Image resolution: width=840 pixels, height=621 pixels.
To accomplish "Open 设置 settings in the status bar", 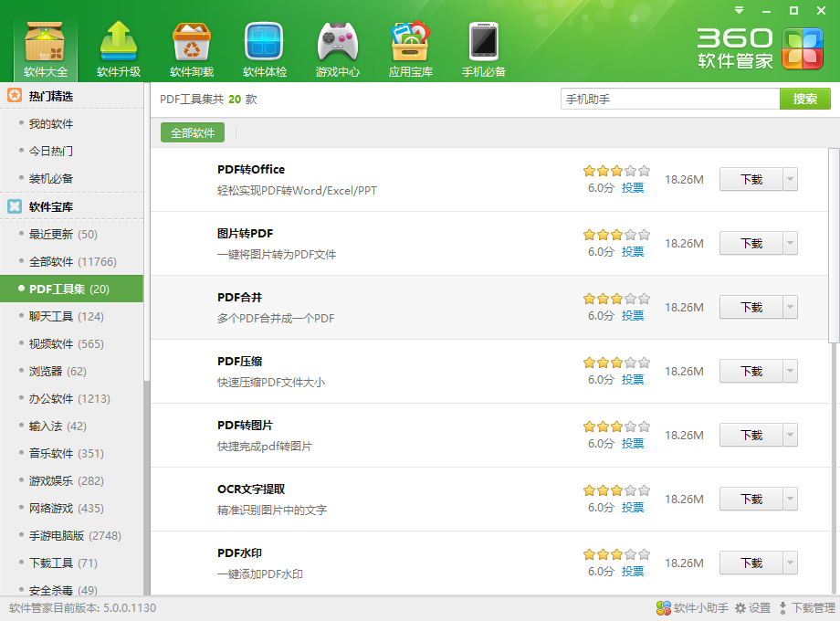I will pos(752,608).
